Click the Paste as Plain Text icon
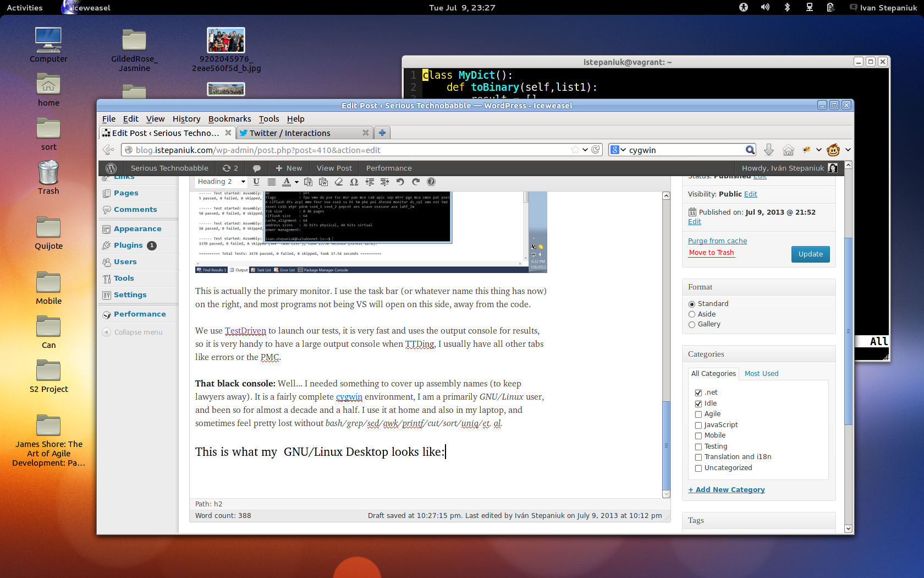Viewport: 924px width, 578px height. coord(308,182)
